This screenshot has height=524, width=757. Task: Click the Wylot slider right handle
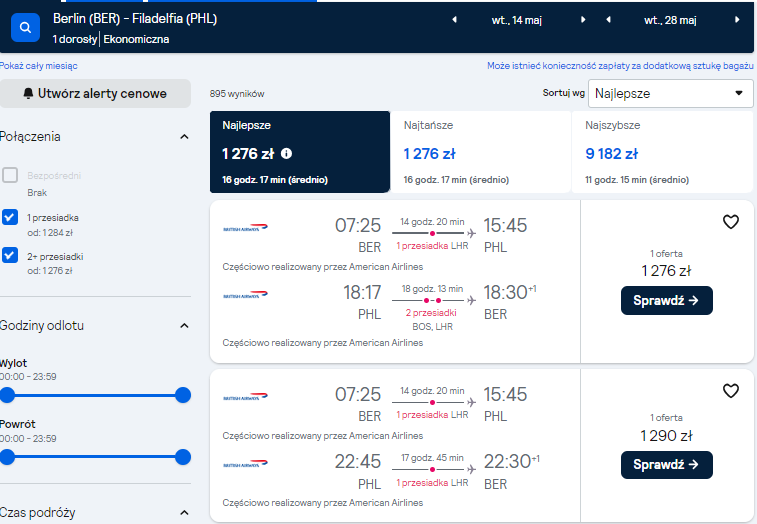[183, 395]
